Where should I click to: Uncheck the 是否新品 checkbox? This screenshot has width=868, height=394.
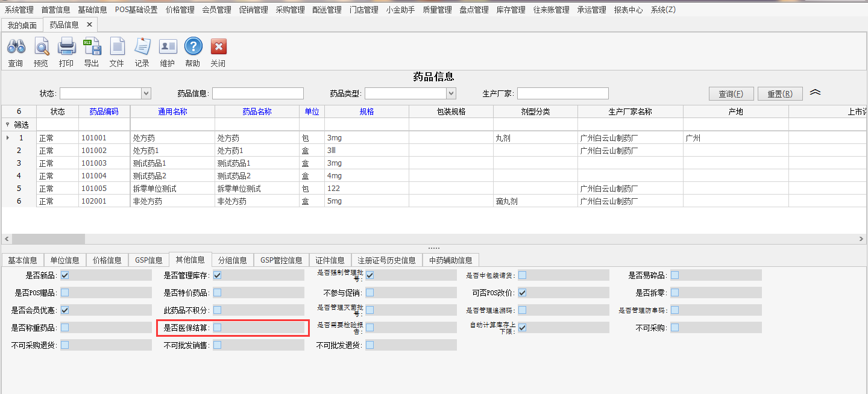coord(65,275)
